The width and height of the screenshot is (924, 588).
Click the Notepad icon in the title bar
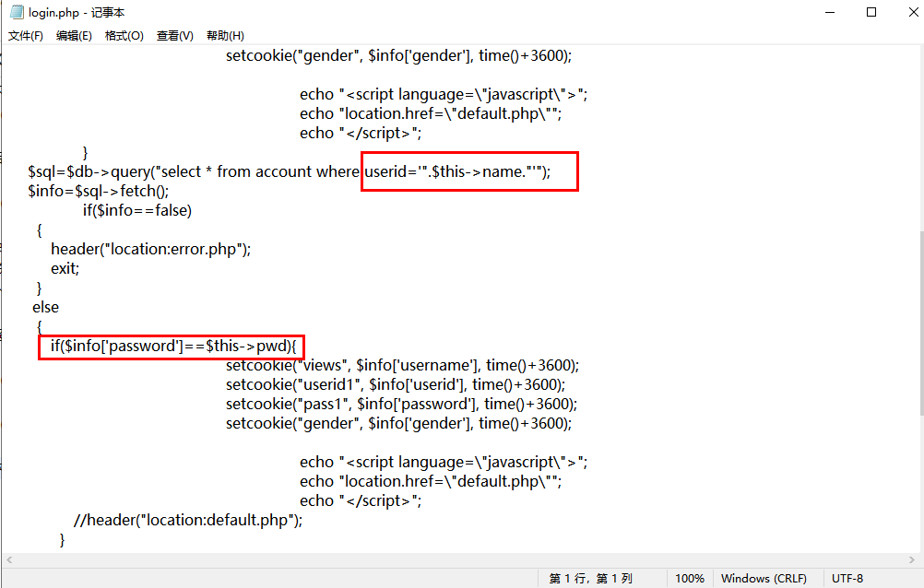click(x=17, y=12)
